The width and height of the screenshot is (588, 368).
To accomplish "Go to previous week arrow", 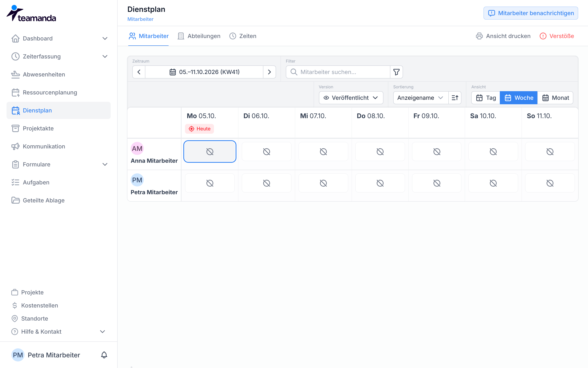I will click(x=139, y=72).
